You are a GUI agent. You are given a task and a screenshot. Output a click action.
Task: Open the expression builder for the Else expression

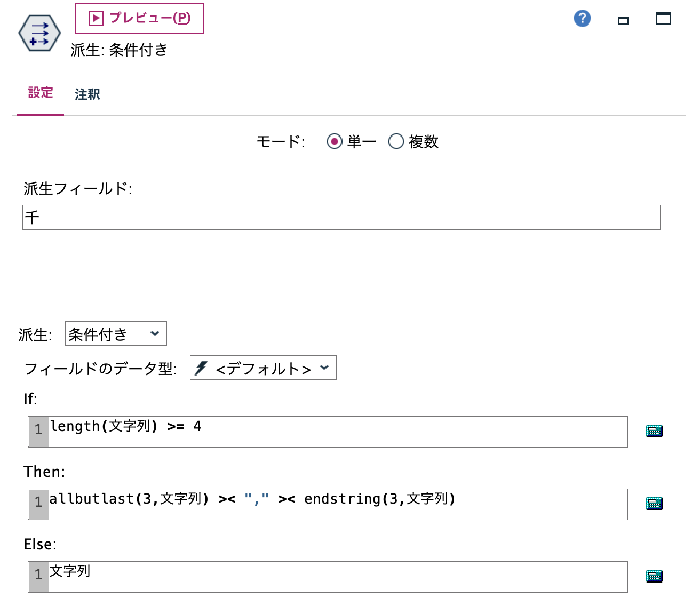(x=654, y=577)
